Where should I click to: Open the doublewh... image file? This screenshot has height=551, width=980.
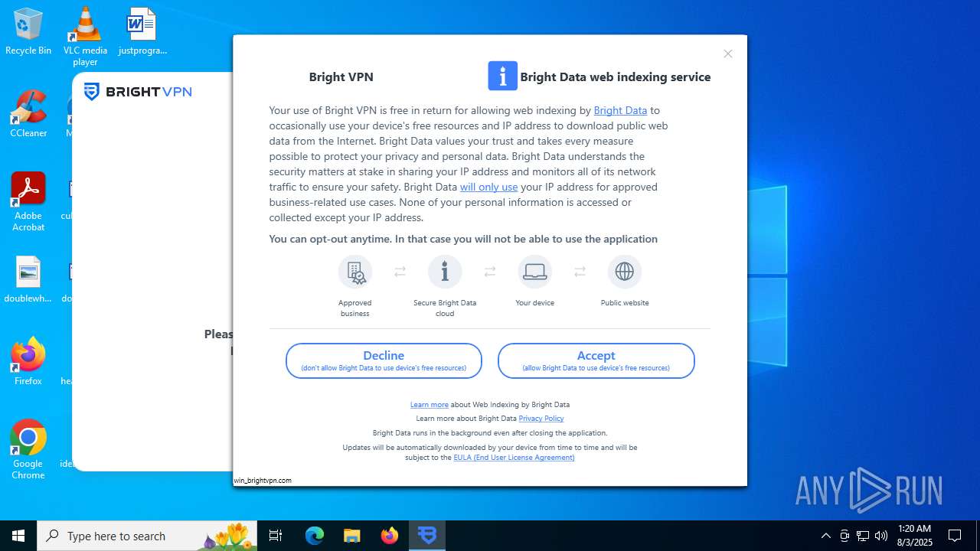[x=28, y=279]
